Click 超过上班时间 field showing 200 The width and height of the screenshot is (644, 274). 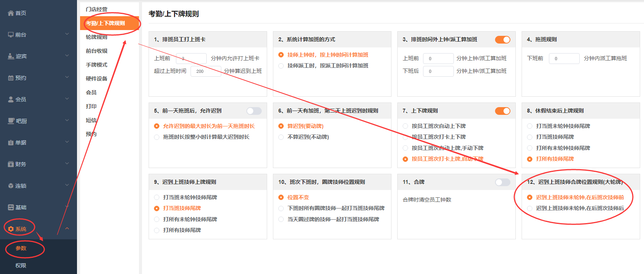pyautogui.click(x=206, y=71)
